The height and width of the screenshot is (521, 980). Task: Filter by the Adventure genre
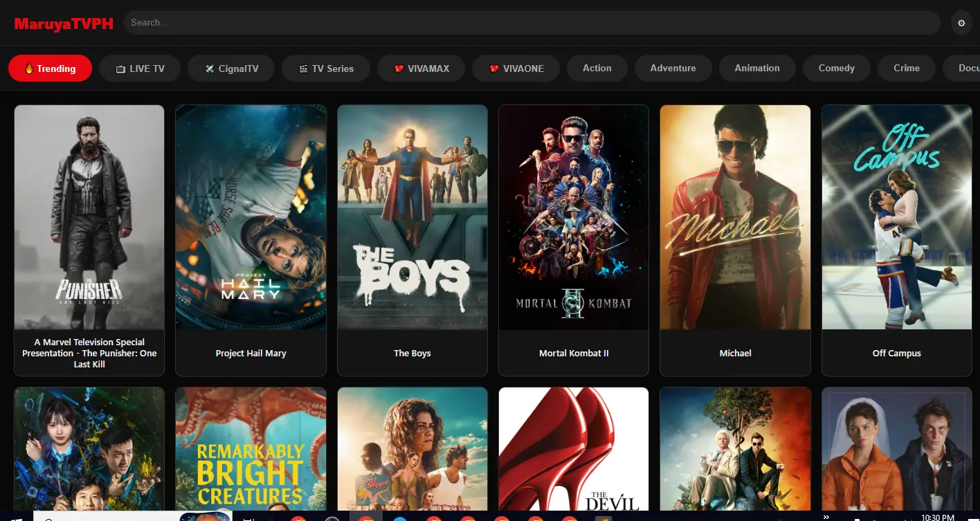click(x=673, y=68)
